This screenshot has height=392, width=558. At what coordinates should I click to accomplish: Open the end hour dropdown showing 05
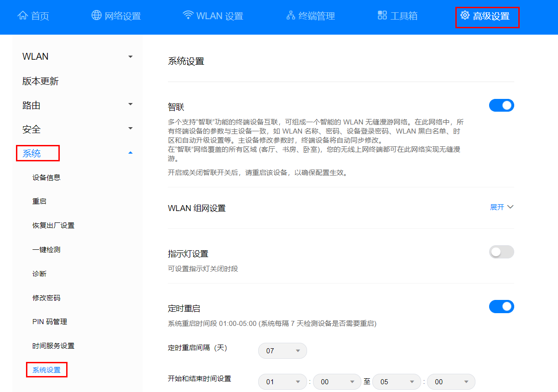pyautogui.click(x=396, y=382)
